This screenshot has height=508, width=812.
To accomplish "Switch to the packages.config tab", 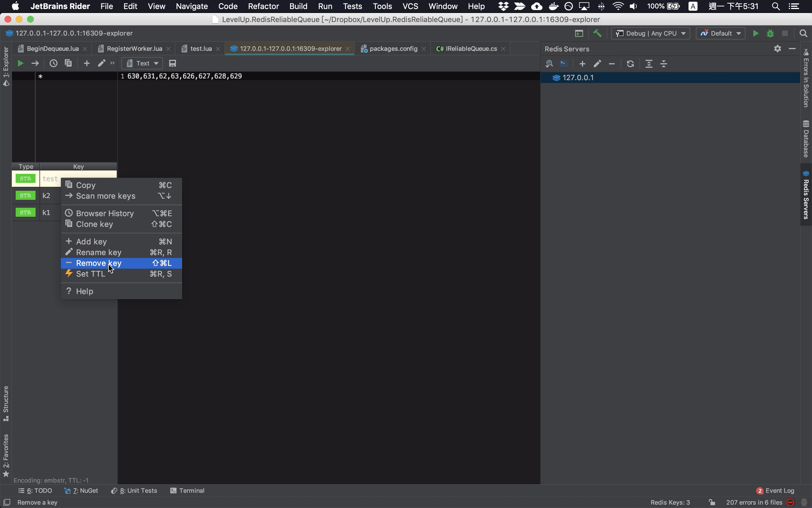I will pyautogui.click(x=393, y=49).
